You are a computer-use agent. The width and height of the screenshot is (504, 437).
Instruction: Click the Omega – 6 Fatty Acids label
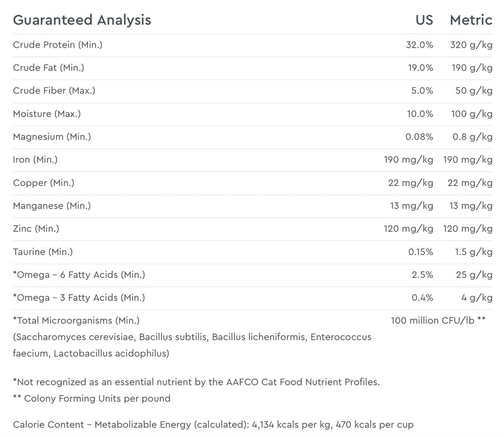tap(79, 275)
